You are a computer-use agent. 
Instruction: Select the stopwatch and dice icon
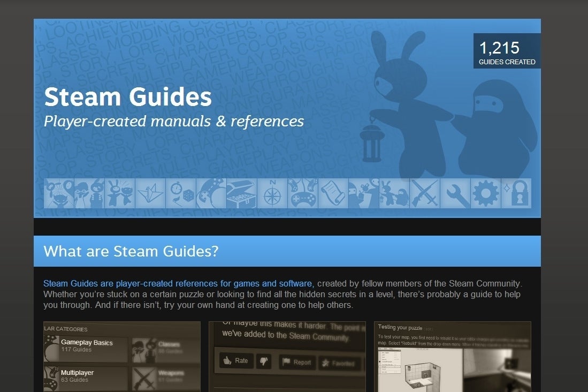tap(181, 193)
